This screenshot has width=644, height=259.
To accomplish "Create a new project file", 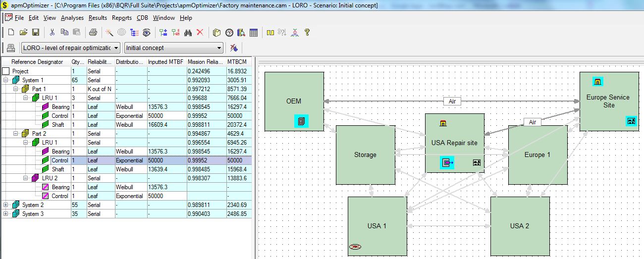I will (x=11, y=32).
